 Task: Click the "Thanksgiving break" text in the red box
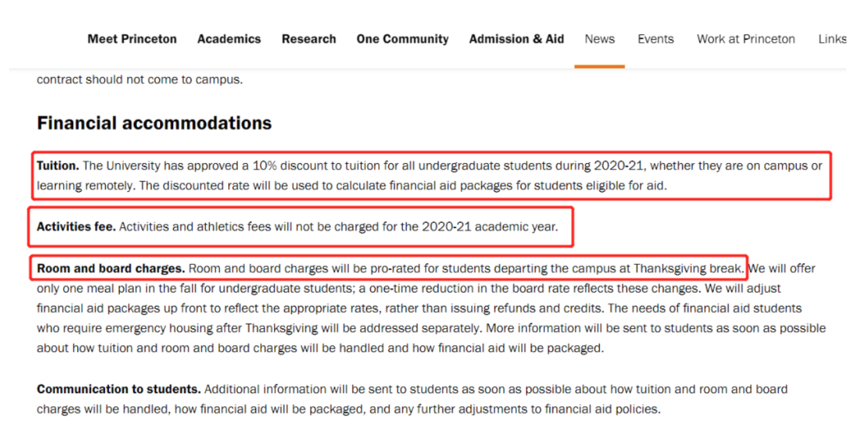pos(688,268)
